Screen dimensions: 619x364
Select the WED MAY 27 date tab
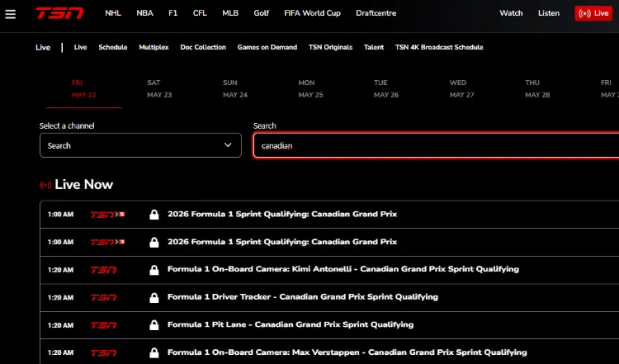[x=462, y=89]
